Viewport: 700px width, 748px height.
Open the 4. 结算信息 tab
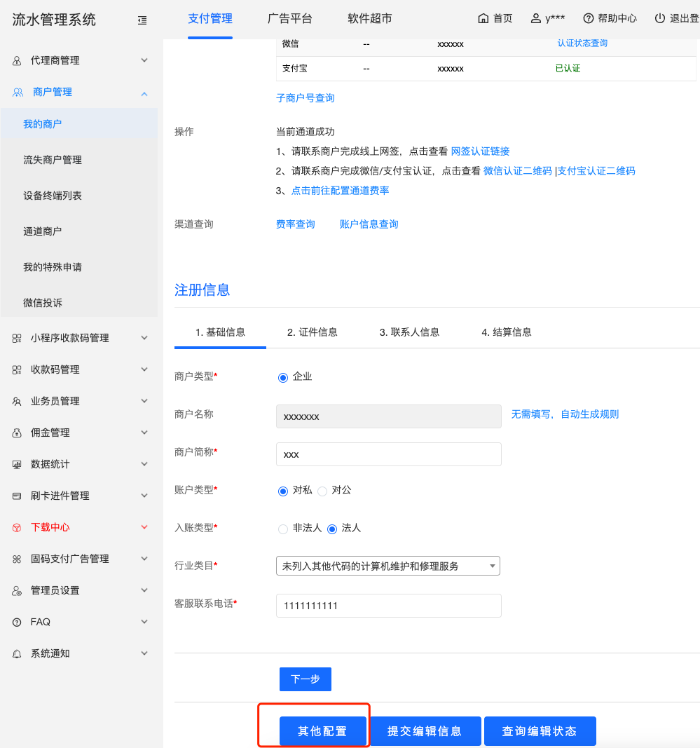(x=507, y=332)
